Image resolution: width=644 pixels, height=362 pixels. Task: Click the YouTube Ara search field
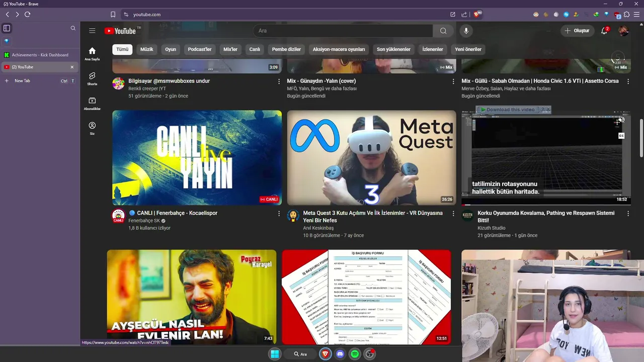pyautogui.click(x=343, y=31)
